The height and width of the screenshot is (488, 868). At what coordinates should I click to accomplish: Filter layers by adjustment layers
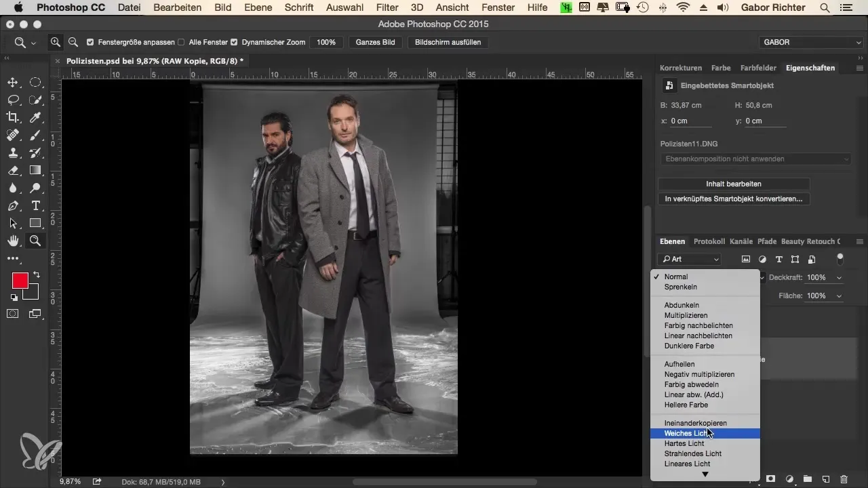point(762,259)
